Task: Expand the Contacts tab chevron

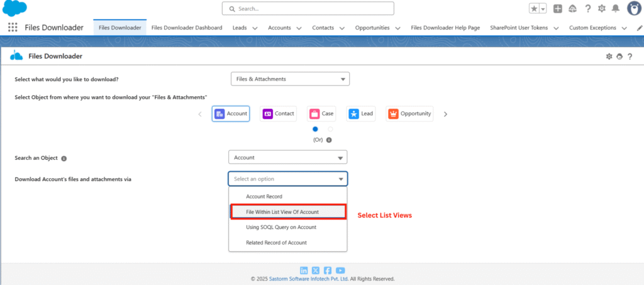Action: coord(342,28)
